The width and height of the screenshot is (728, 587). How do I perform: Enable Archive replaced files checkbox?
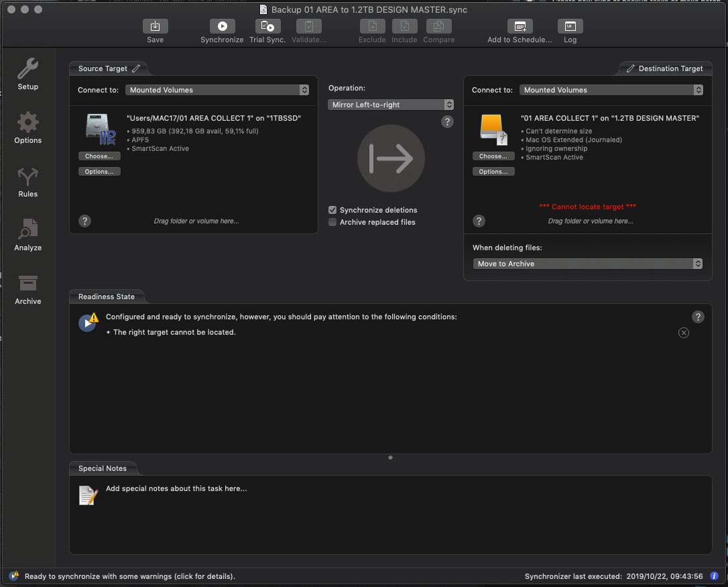[x=332, y=222]
